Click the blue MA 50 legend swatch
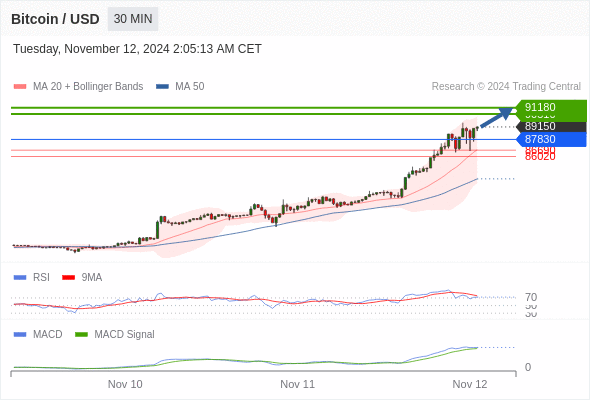 coord(162,87)
